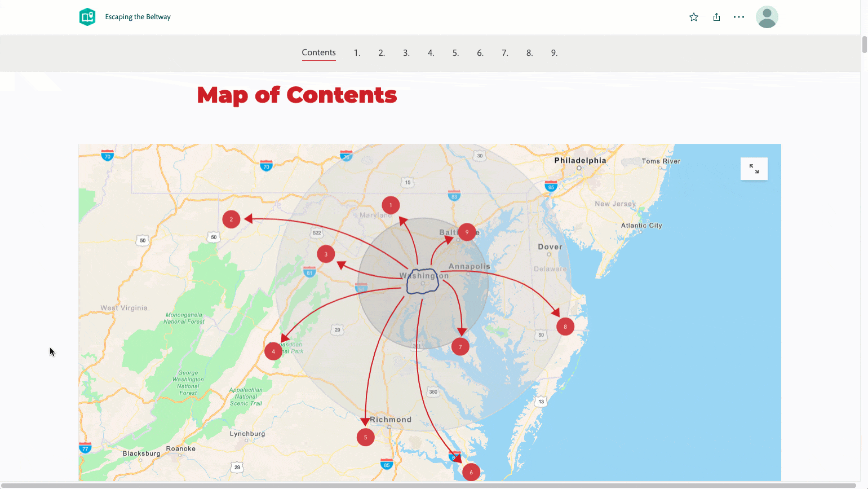Select map marker 3 near Interstate 81
This screenshot has height=489, width=868.
(326, 254)
